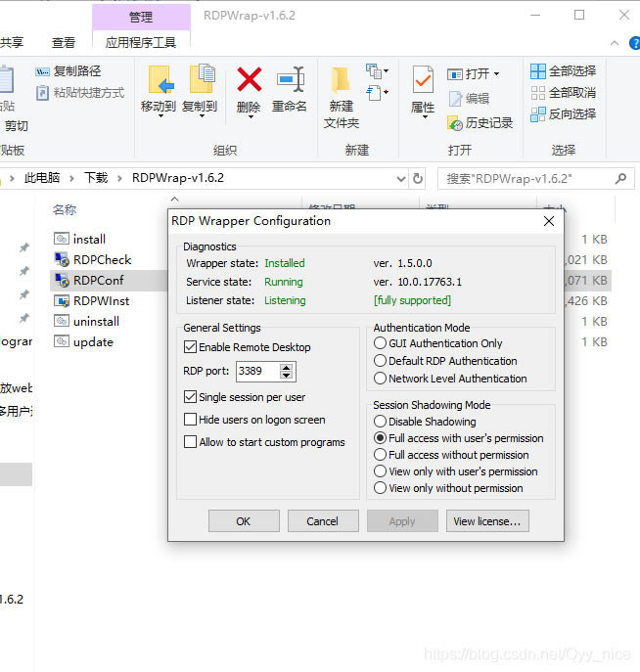Click the Rename icon in ribbon
This screenshot has height=672, width=640.
coord(291,79)
